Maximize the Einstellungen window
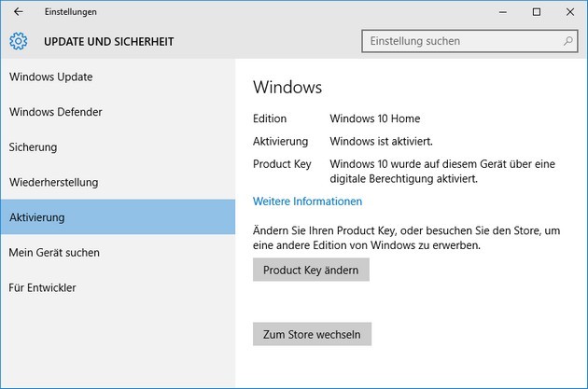This screenshot has width=588, height=389. 537,12
